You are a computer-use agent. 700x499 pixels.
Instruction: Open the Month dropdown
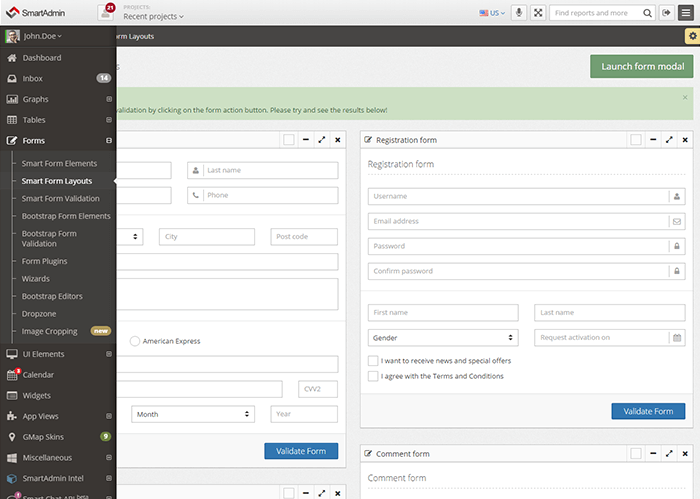point(192,414)
